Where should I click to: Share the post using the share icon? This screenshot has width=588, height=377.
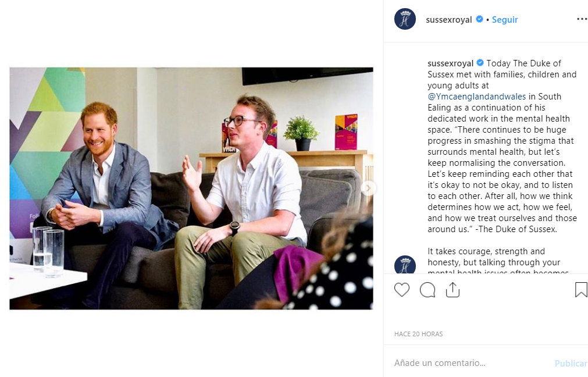453,289
